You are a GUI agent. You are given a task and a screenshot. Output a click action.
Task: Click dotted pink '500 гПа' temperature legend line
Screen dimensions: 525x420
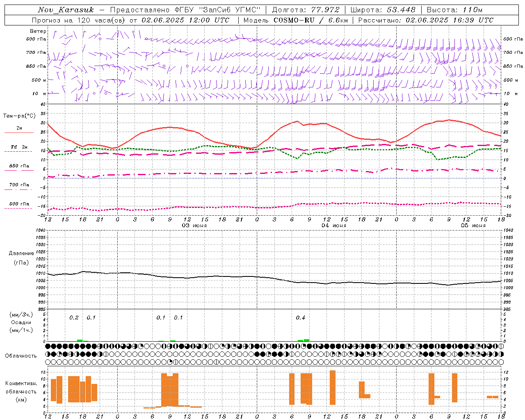pyautogui.click(x=18, y=208)
